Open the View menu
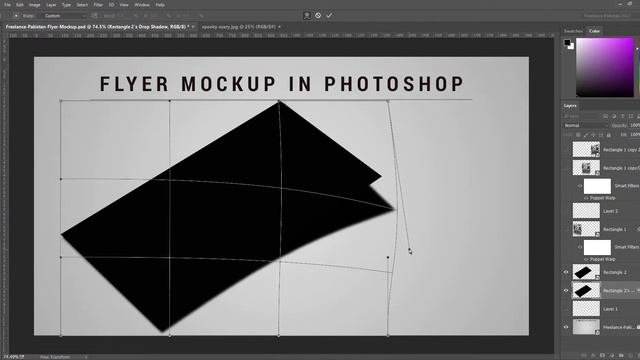Viewport: 640px width, 360px height. (124, 5)
